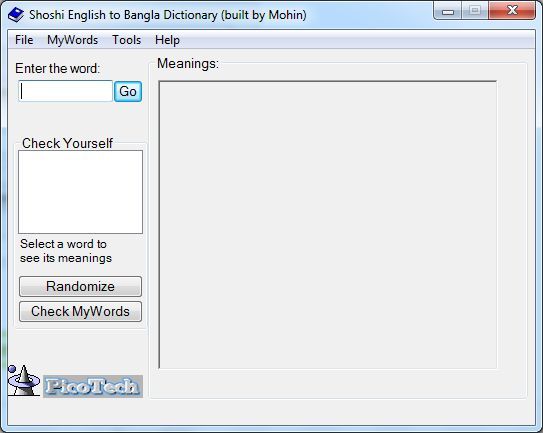Click the Shoshi Dictionary title bar text
The image size is (543, 433).
point(168,15)
